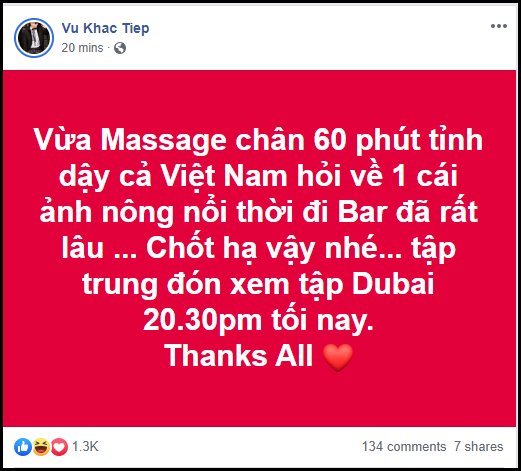521x471 pixels.
Task: Open the post via '20 mins' timestamp
Action: click(82, 48)
